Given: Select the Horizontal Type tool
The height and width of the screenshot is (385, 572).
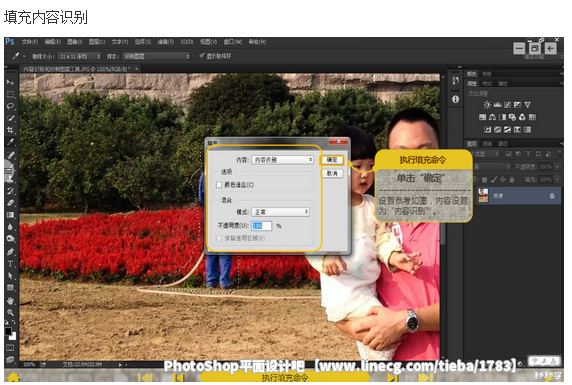Looking at the screenshot, I should tap(10, 263).
